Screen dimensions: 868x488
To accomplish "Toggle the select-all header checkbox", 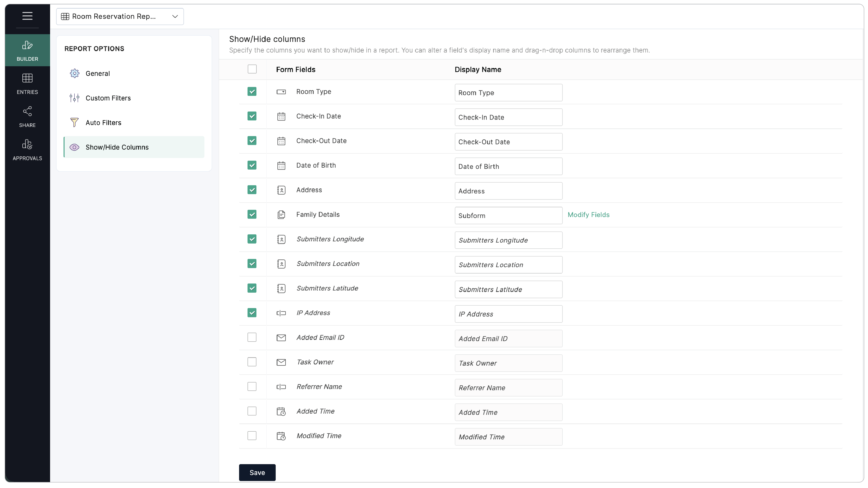I will click(252, 69).
